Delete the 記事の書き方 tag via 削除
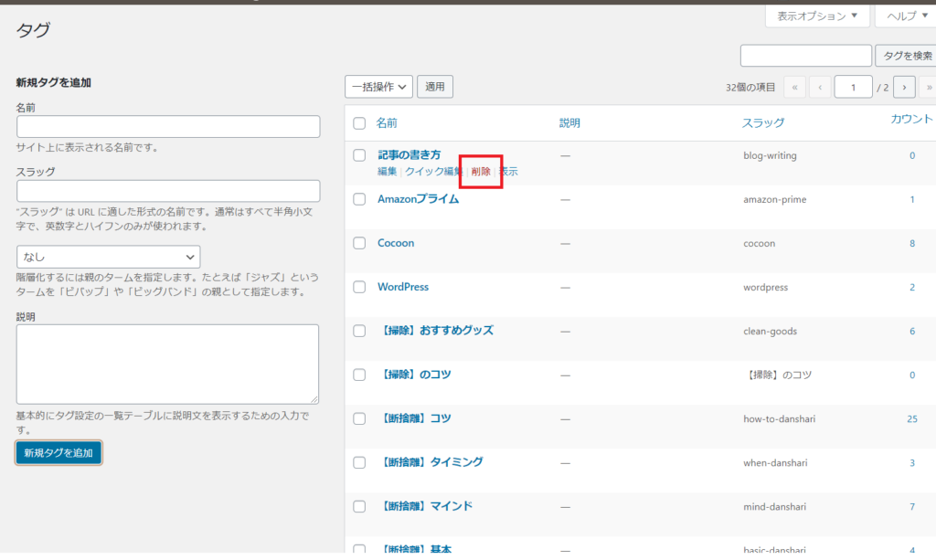 [481, 172]
